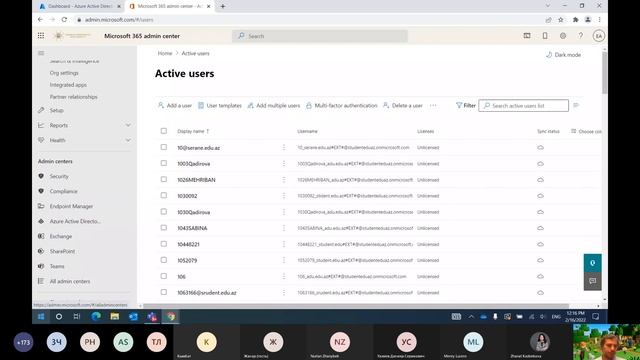The width and height of the screenshot is (640, 360).
Task: Sort by Display name column header
Action: coord(193,131)
